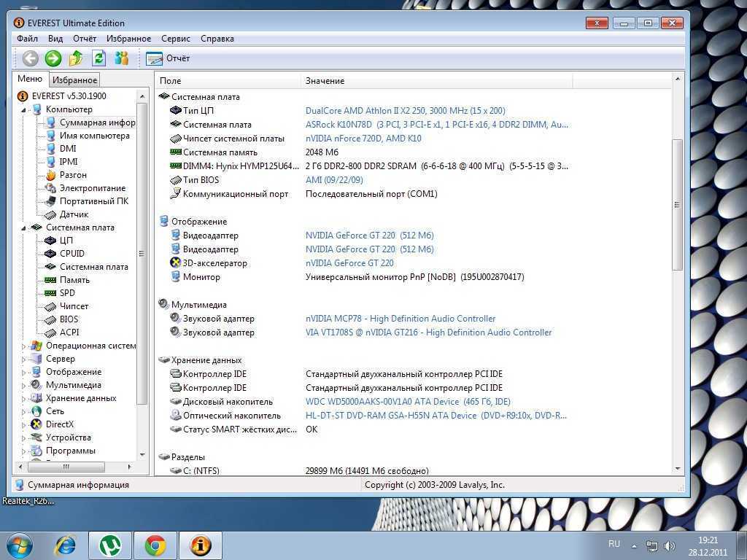Collapse the Компьютер tree node
Image resolution: width=747 pixels, height=560 pixels.
tap(23, 109)
